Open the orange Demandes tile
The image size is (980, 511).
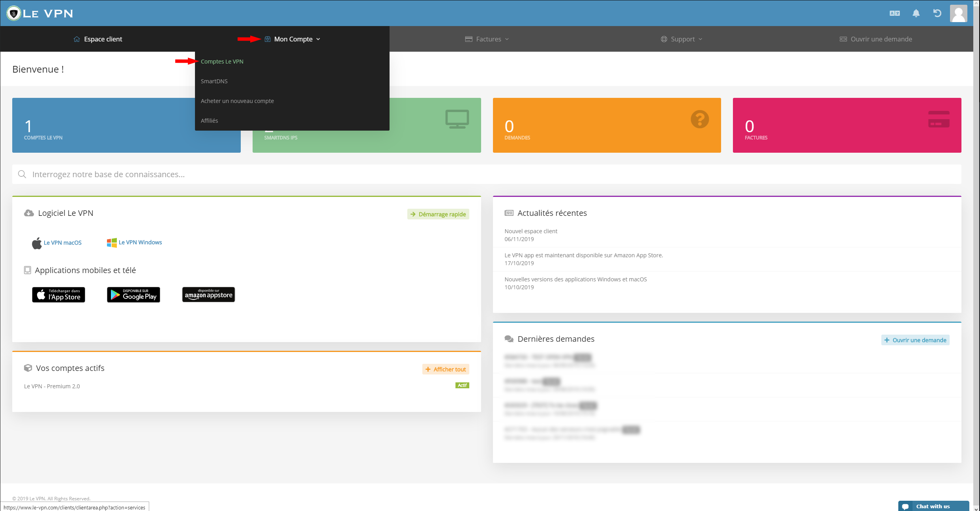607,125
